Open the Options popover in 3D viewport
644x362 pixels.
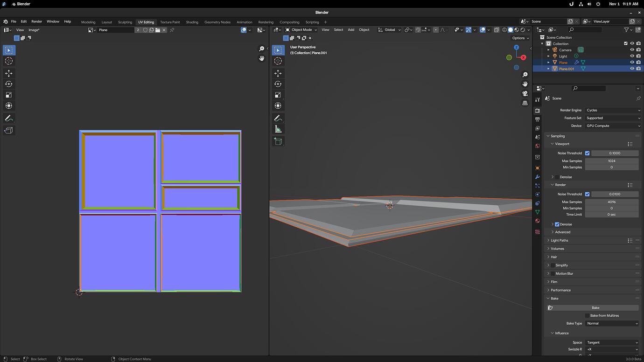point(520,38)
